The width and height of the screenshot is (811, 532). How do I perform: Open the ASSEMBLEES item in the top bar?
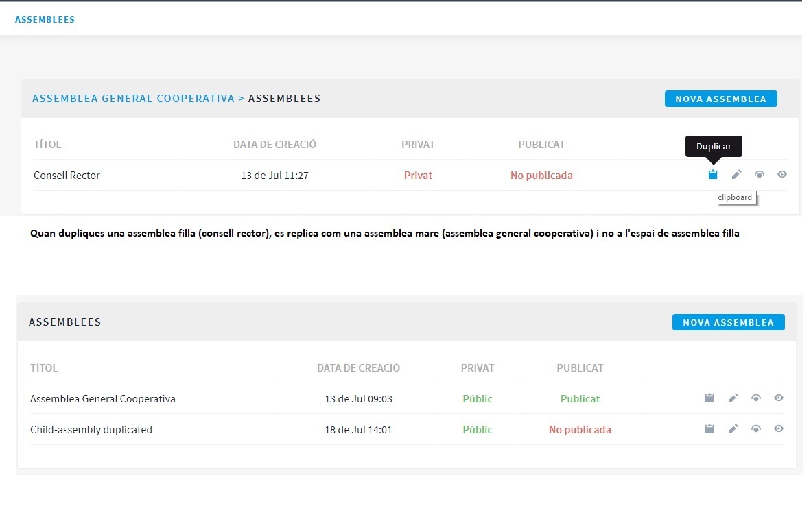(45, 20)
